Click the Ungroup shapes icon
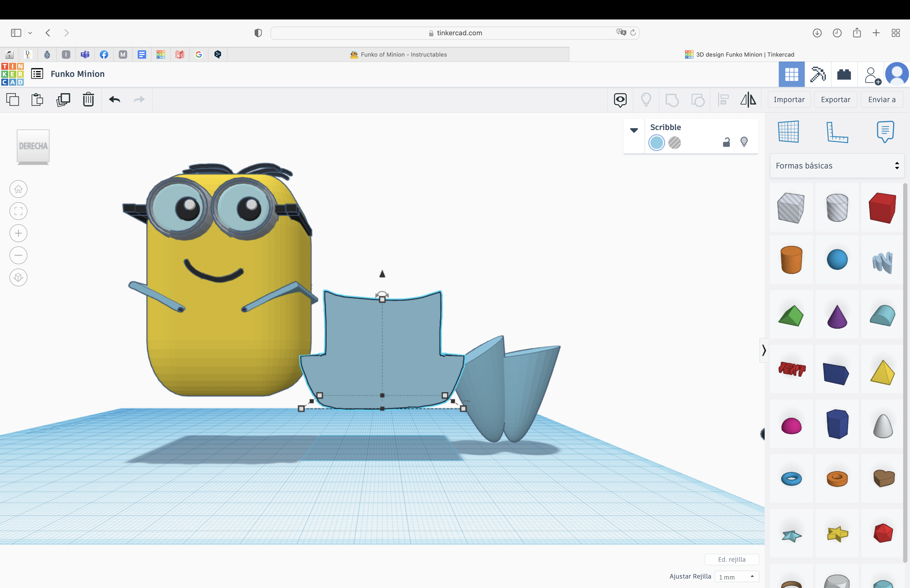The image size is (910, 588). click(x=698, y=100)
